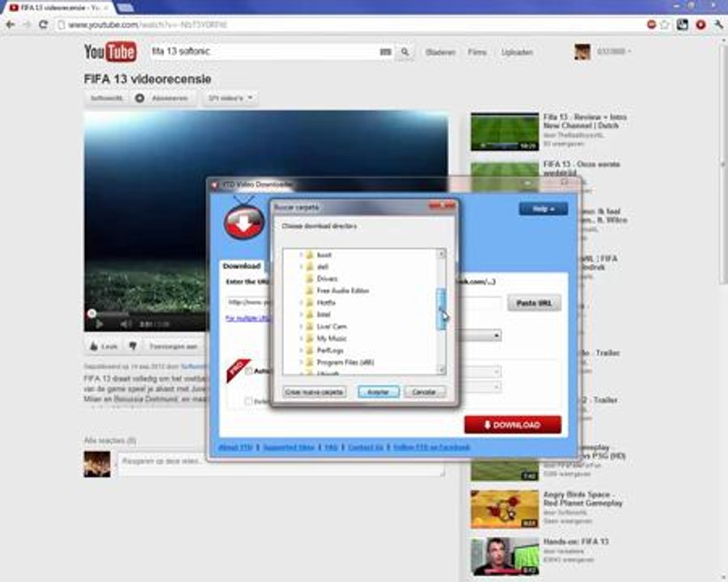Expand the boot folder node
The width and height of the screenshot is (728, 582).
(300, 255)
